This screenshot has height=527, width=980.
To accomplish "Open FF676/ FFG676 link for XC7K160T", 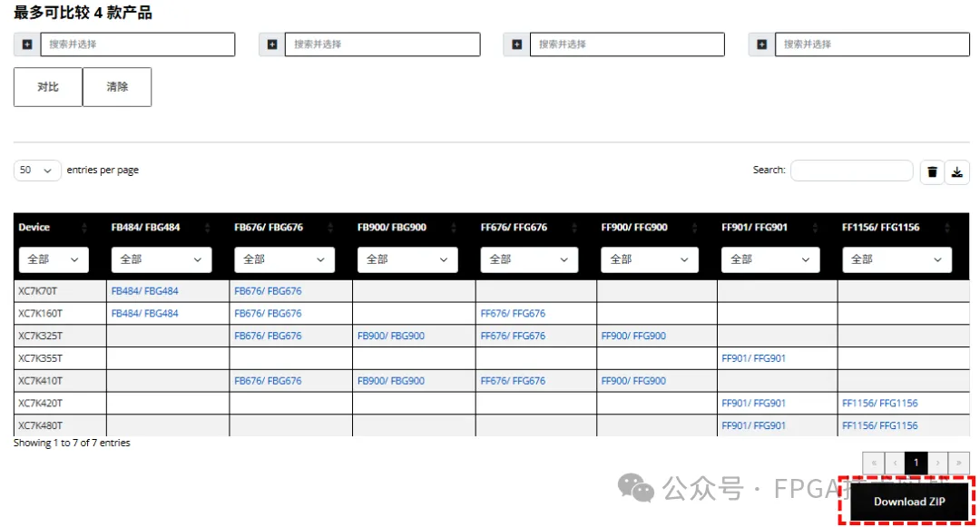I will (x=513, y=314).
